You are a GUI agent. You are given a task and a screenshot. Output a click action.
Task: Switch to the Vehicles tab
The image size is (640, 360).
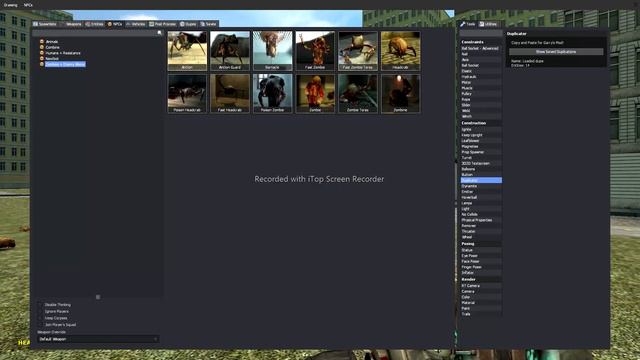[136, 24]
